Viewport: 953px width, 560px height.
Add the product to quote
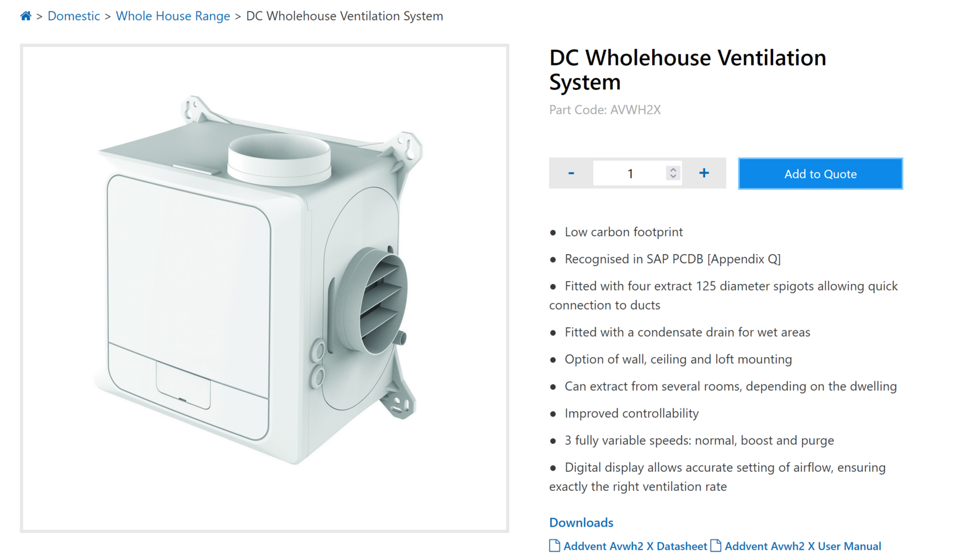820,174
